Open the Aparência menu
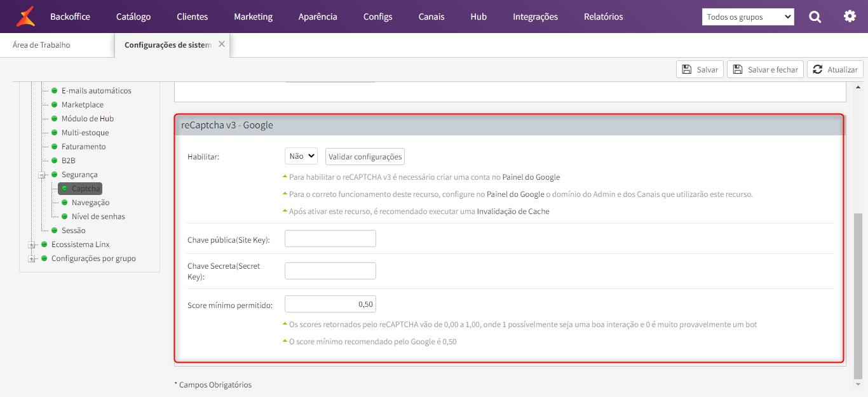Viewport: 868px width, 397px height. pos(318,17)
